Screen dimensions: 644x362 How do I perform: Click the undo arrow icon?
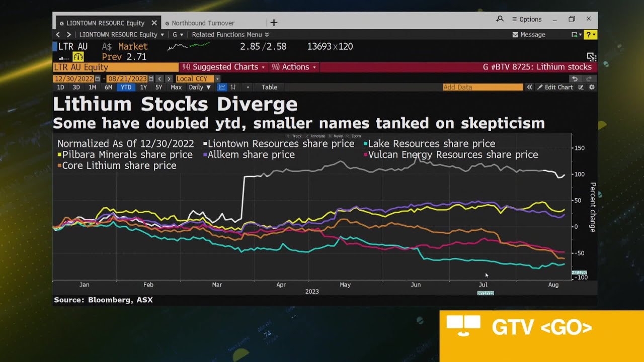click(575, 79)
